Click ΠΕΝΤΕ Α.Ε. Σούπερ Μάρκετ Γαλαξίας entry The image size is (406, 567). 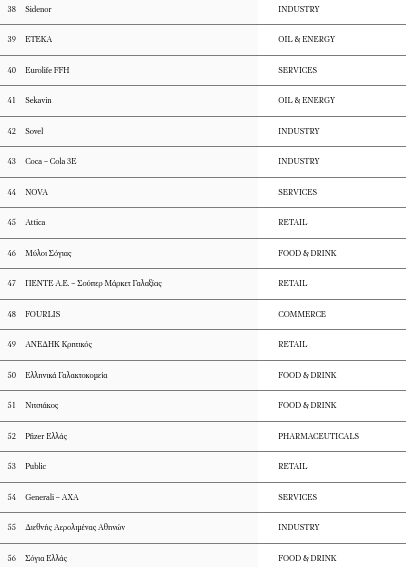(x=93, y=283)
